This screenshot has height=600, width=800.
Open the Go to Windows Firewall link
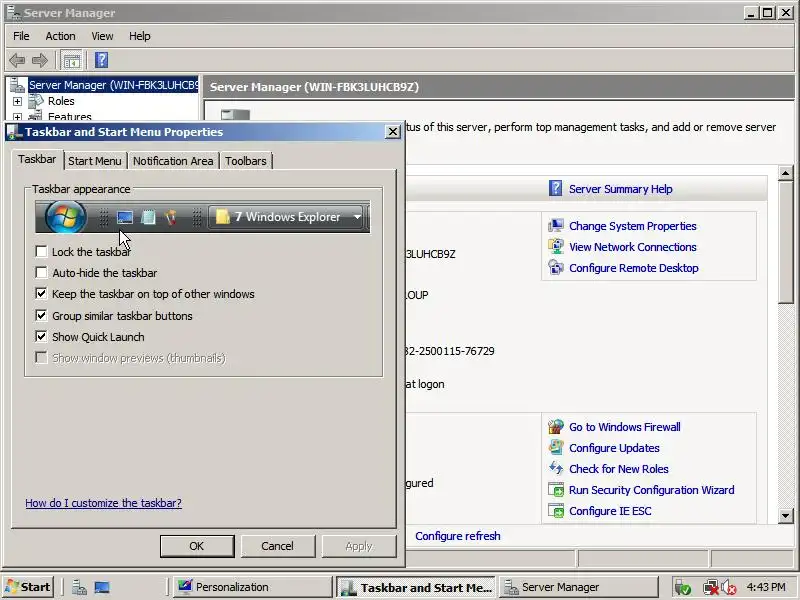click(x=624, y=427)
